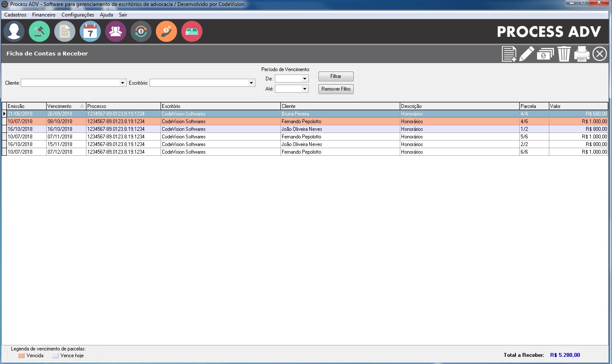Screen dimensions: 612x364
Task: Select the overdue Fernando Pepolotto 4/6 row
Action: pyautogui.click(x=301, y=121)
